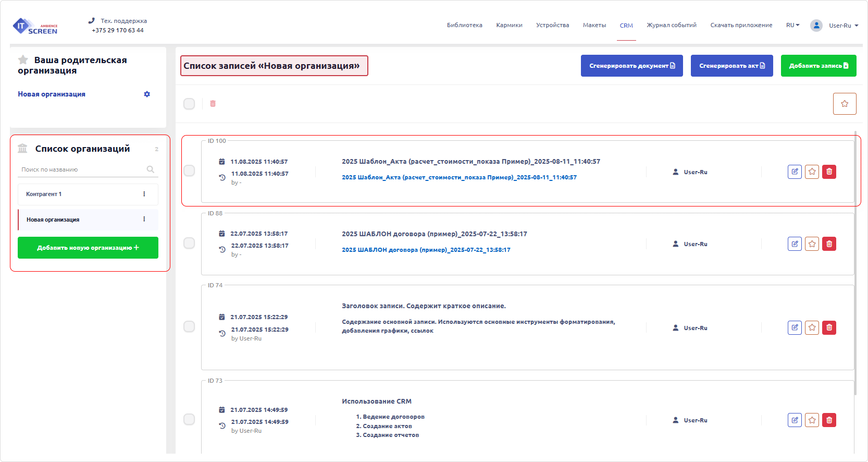Screen dimensions: 868x462
Task: Toggle the favorites filter star button
Action: (844, 104)
